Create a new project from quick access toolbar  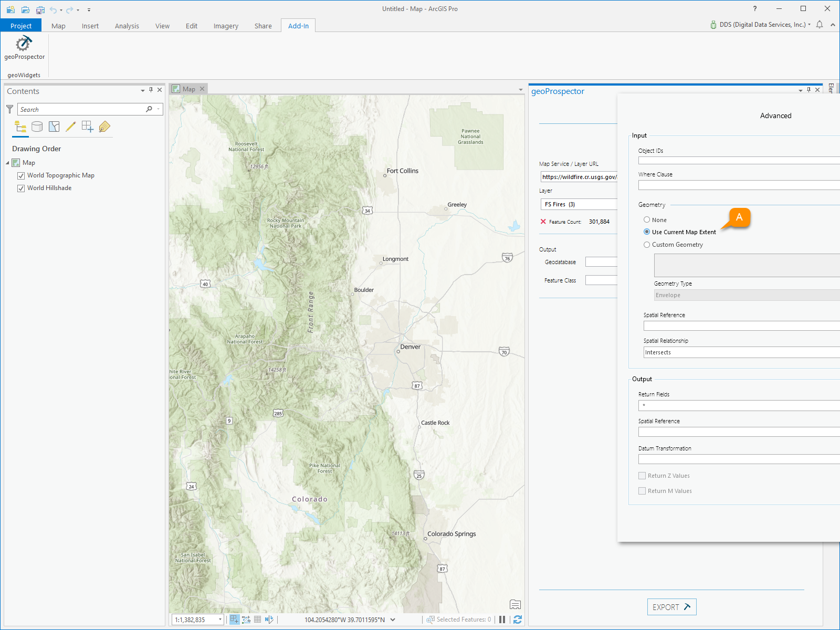point(10,9)
